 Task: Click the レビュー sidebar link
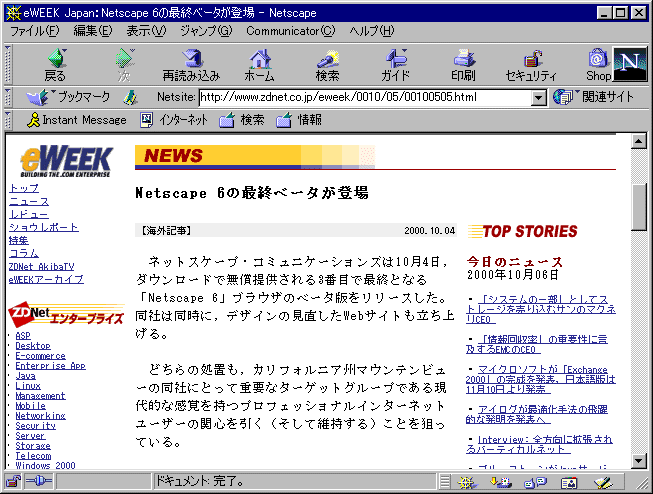[x=29, y=215]
